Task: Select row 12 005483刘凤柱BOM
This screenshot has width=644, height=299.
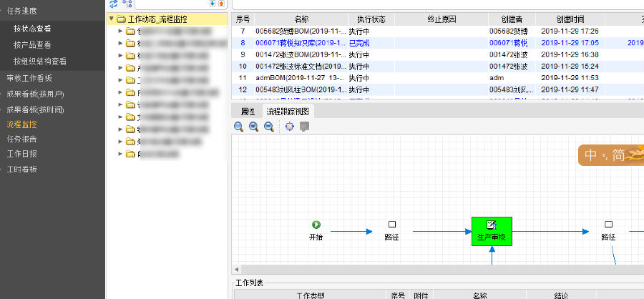Action: 438,89
